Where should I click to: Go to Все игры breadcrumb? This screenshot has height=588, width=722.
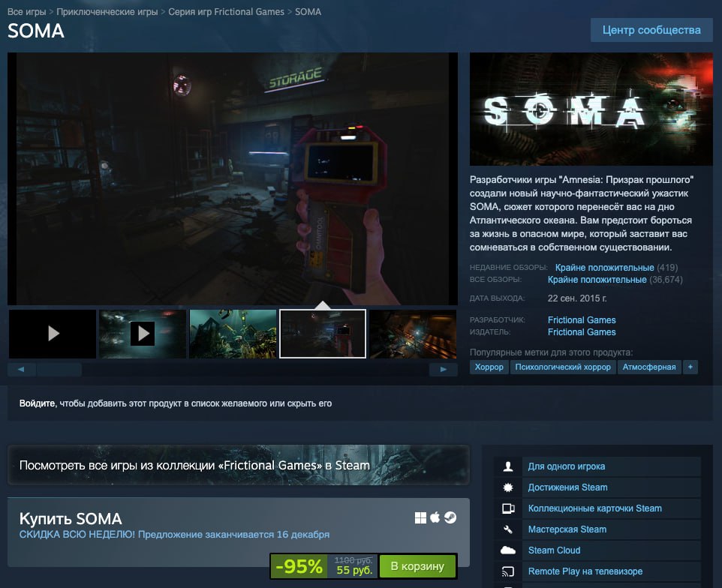pyautogui.click(x=27, y=12)
